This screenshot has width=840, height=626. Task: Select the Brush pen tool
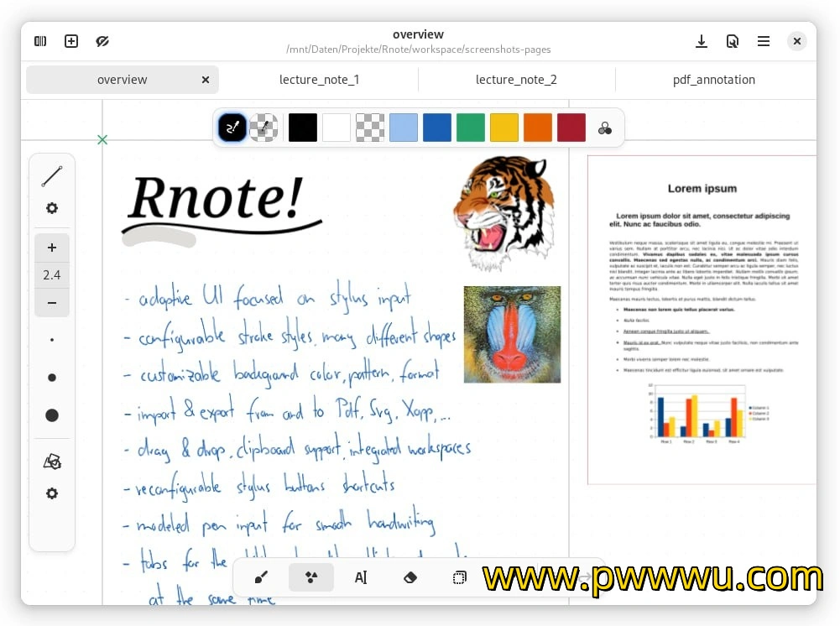click(x=262, y=577)
